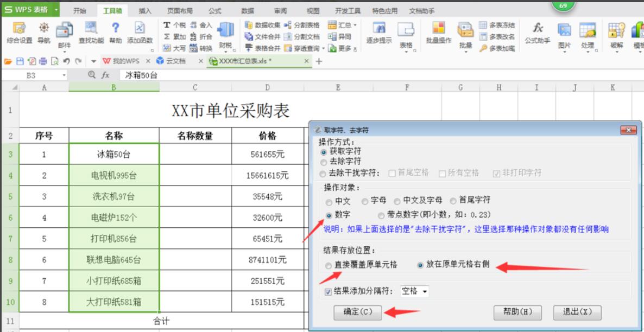644x332 pixels.
Task: Click the 导航 navigation wheel icon
Action: coord(44,33)
